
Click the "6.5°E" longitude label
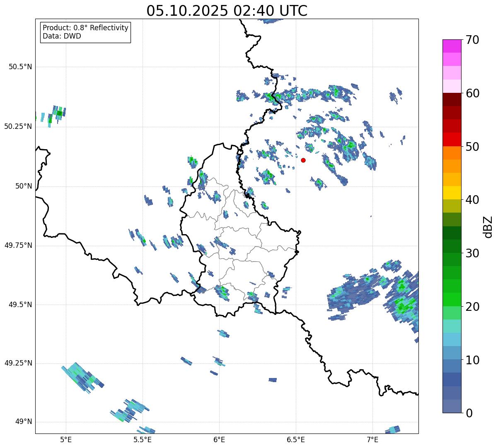[x=296, y=439]
